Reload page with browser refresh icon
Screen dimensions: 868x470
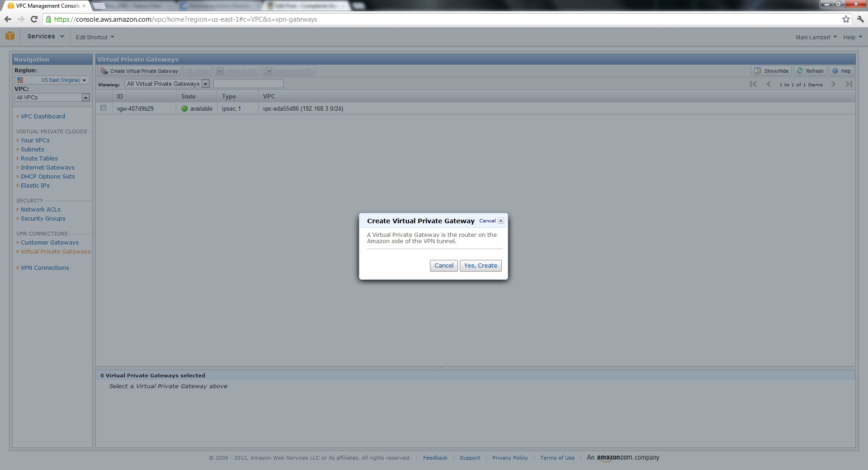[34, 19]
